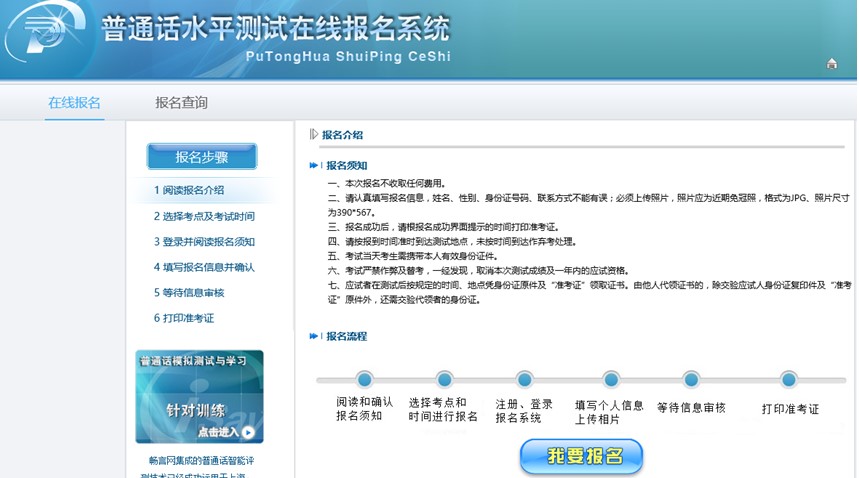
Task: Open the 针对训练 banner image
Action: [199, 397]
